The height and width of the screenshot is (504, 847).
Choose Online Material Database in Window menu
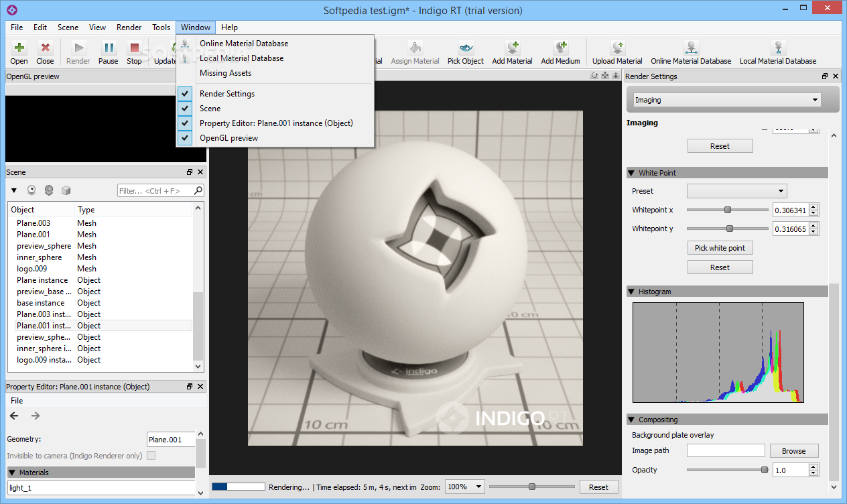pos(244,44)
